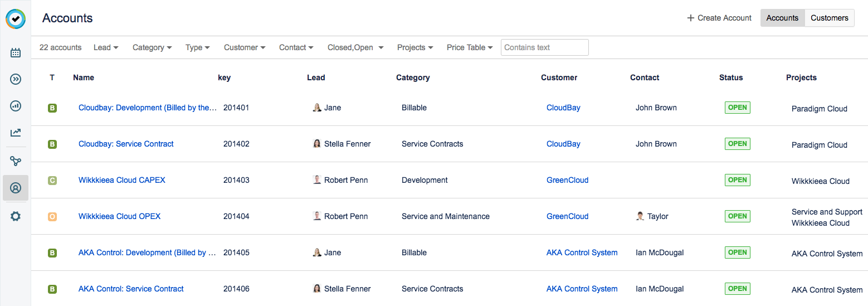
Task: Open settings gear icon in sidebar
Action: point(16,216)
